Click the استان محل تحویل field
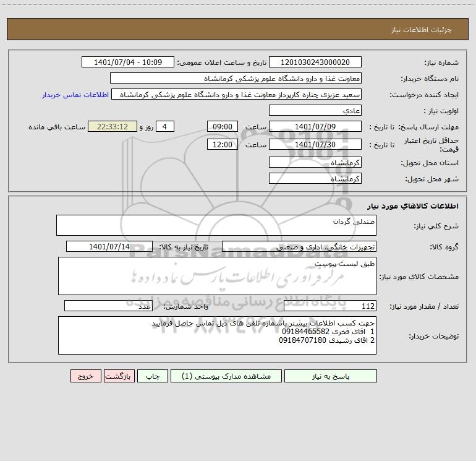476x461 pixels. pos(315,163)
